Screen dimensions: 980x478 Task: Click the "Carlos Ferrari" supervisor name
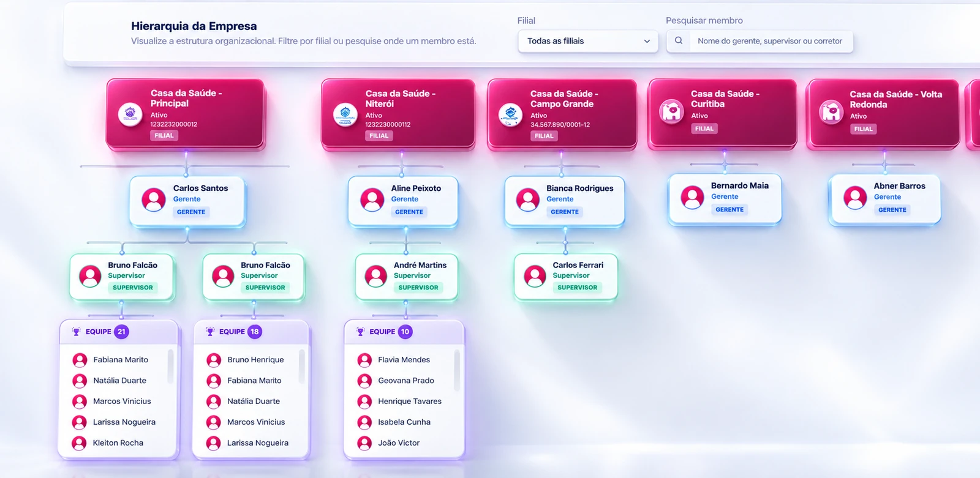(578, 265)
